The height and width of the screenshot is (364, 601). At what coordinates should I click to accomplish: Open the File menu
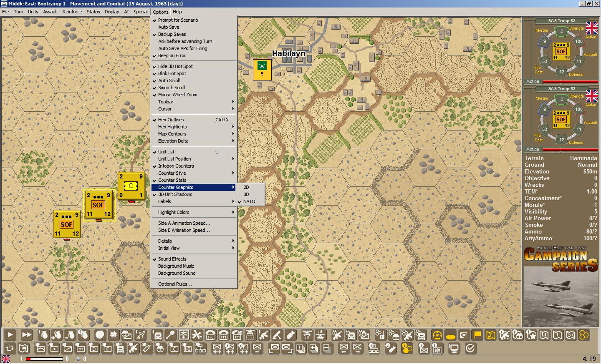tap(5, 12)
